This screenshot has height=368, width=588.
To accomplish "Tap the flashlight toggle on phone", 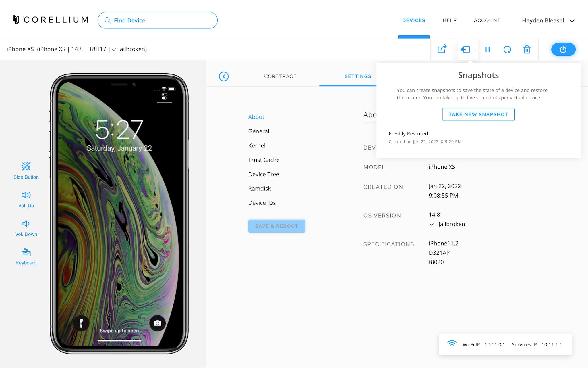I will (x=81, y=323).
